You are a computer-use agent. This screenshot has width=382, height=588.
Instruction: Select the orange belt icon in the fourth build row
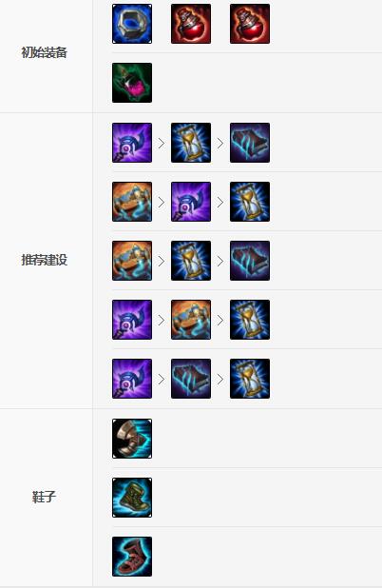(191, 320)
